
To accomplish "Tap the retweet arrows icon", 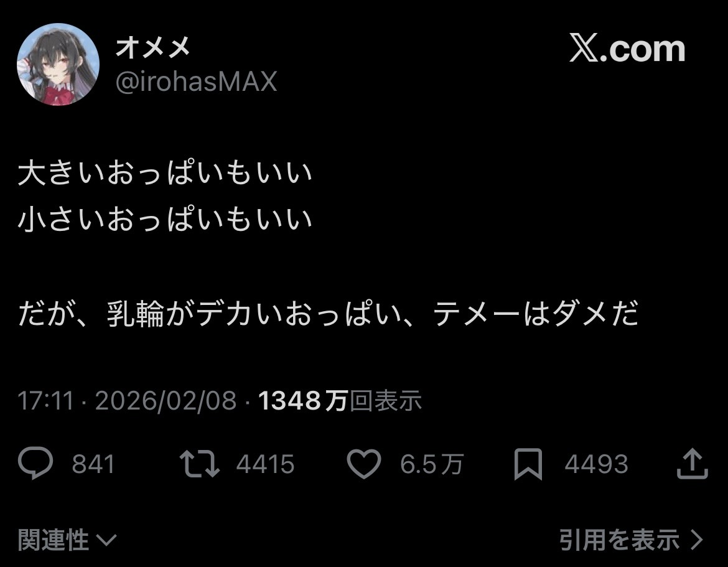I will click(x=199, y=464).
